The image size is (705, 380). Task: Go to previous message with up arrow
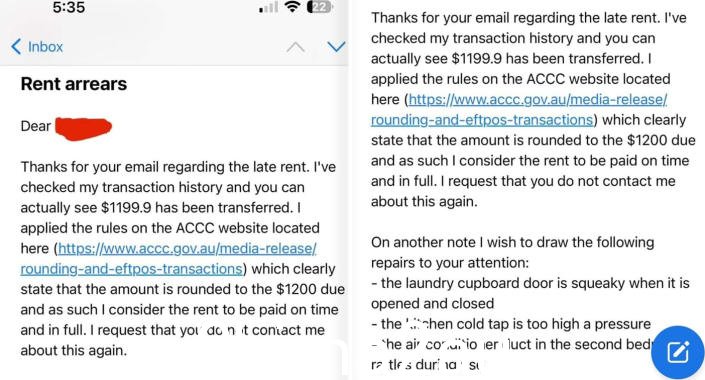pyautogui.click(x=295, y=47)
